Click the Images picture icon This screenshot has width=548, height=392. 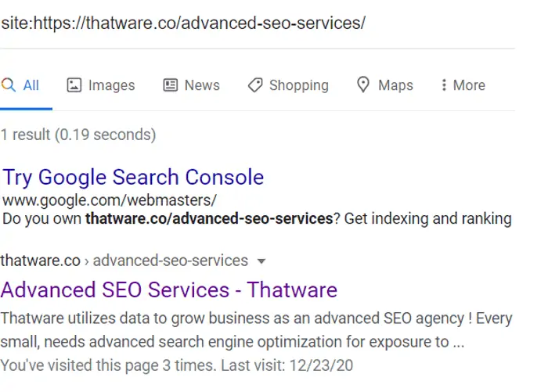pos(74,85)
